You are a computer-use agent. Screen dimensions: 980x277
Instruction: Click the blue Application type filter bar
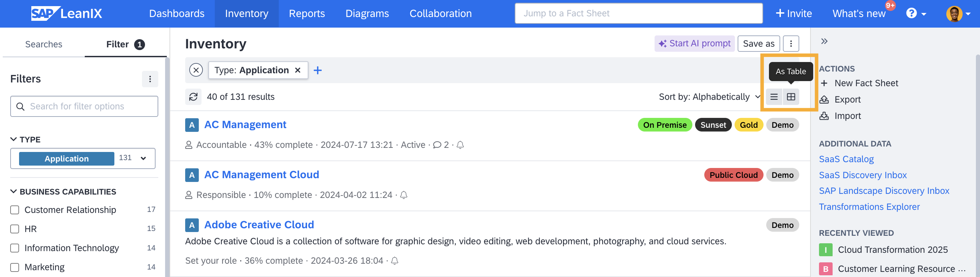click(x=67, y=158)
